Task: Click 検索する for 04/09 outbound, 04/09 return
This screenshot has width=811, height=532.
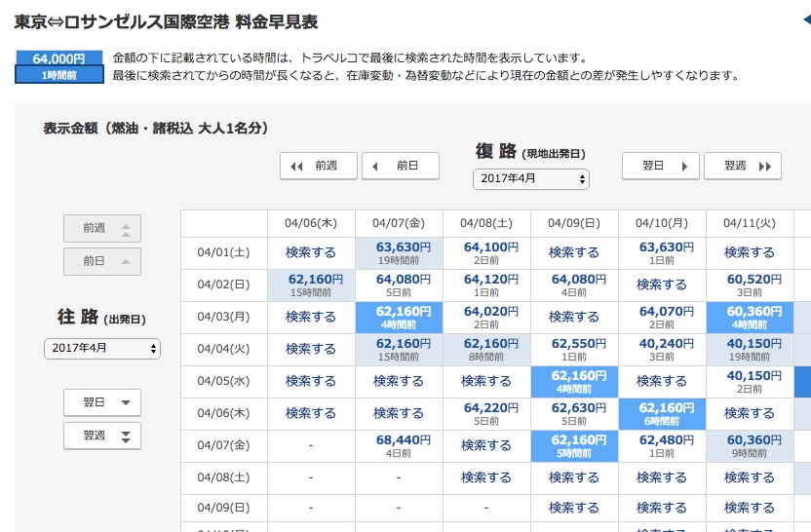Action: (574, 509)
